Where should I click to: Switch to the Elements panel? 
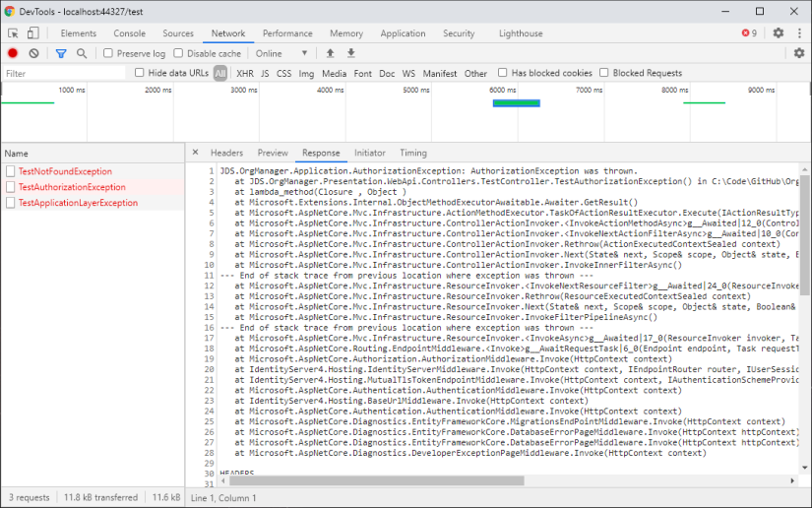click(x=78, y=33)
